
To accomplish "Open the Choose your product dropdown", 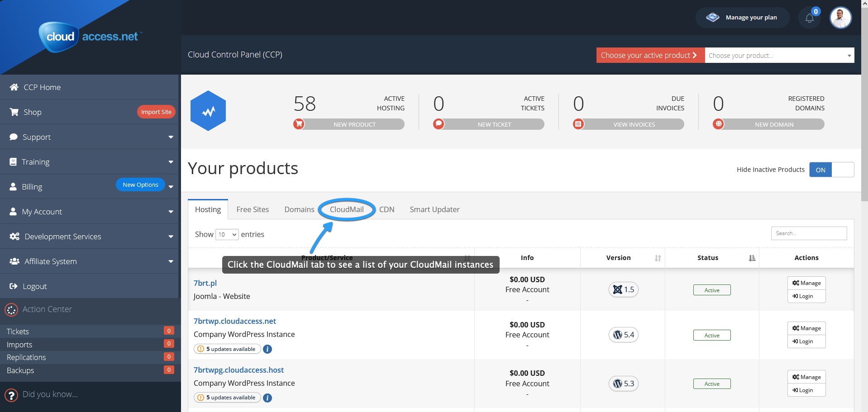I will tap(779, 55).
